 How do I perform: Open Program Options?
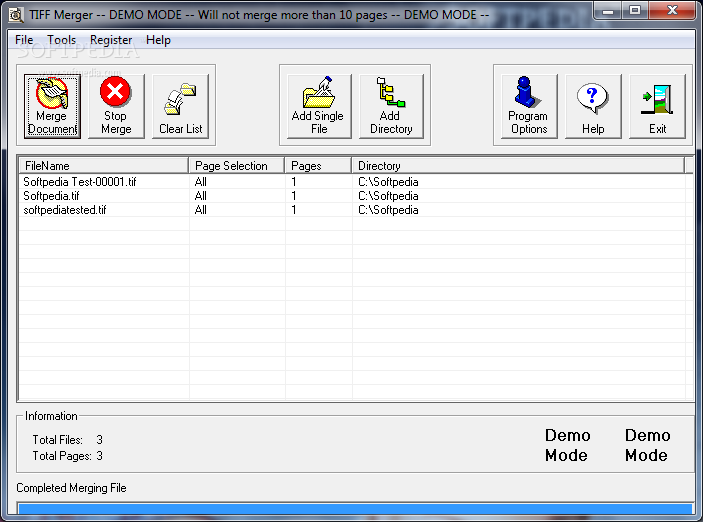click(529, 106)
